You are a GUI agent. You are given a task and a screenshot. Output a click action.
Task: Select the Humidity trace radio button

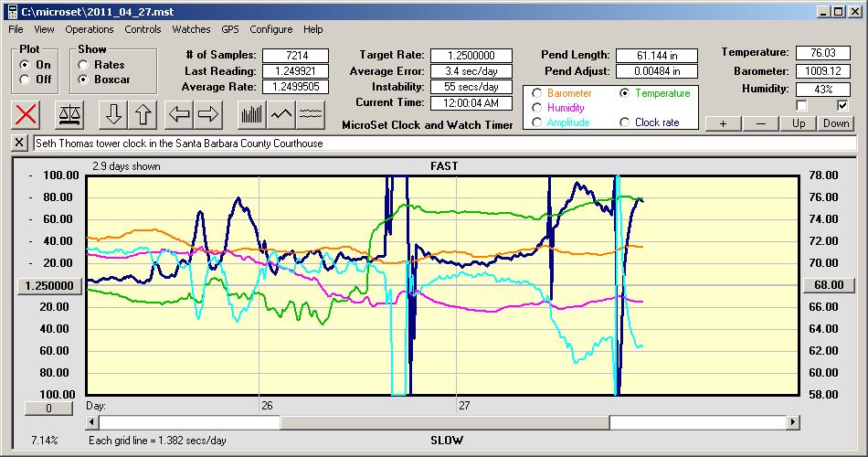(536, 108)
